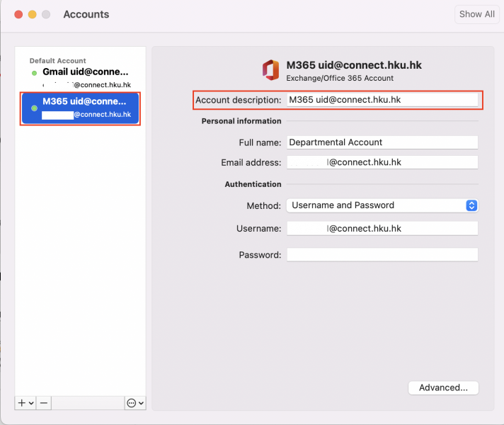Click the Password field

[x=382, y=255]
